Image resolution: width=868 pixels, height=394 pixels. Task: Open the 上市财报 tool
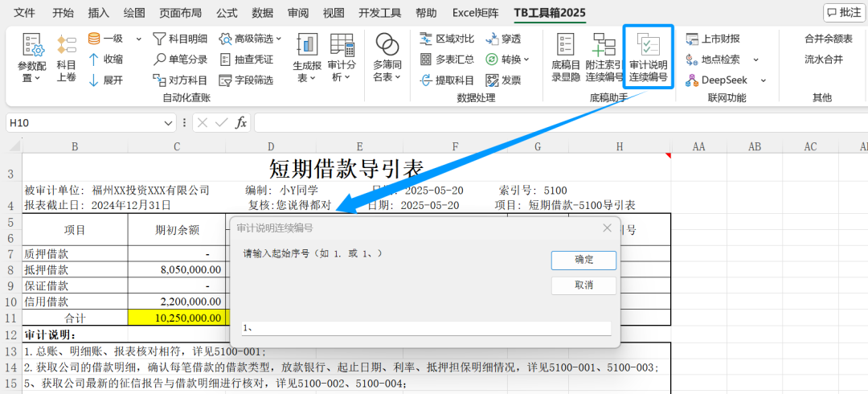[713, 39]
